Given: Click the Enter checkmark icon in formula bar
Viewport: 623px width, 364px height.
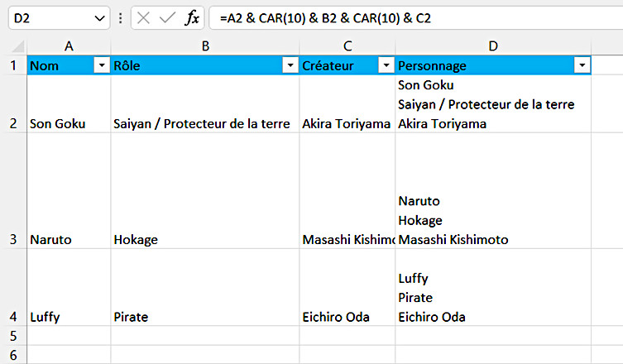Looking at the screenshot, I should pos(167,18).
